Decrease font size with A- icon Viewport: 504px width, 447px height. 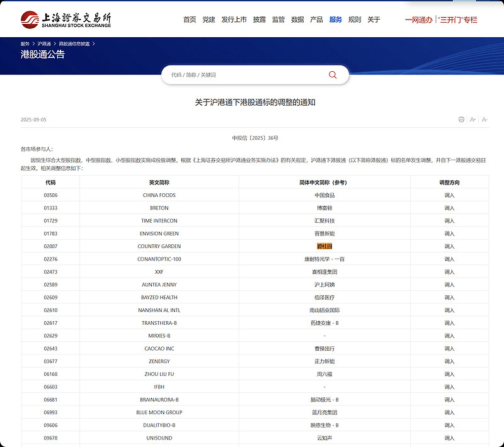(x=484, y=120)
